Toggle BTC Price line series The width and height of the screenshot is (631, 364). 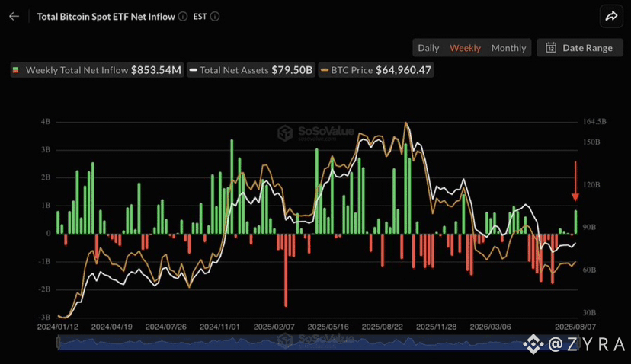pos(376,70)
